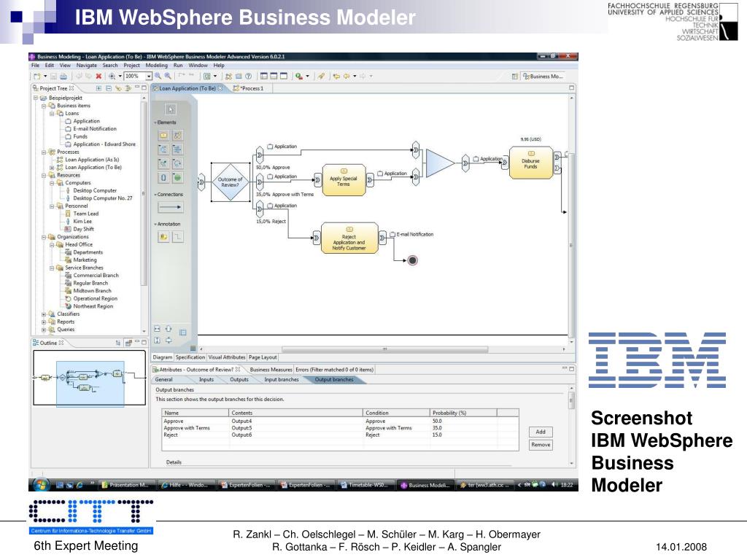Add a yellow note annotation from the palette

[x=163, y=237]
